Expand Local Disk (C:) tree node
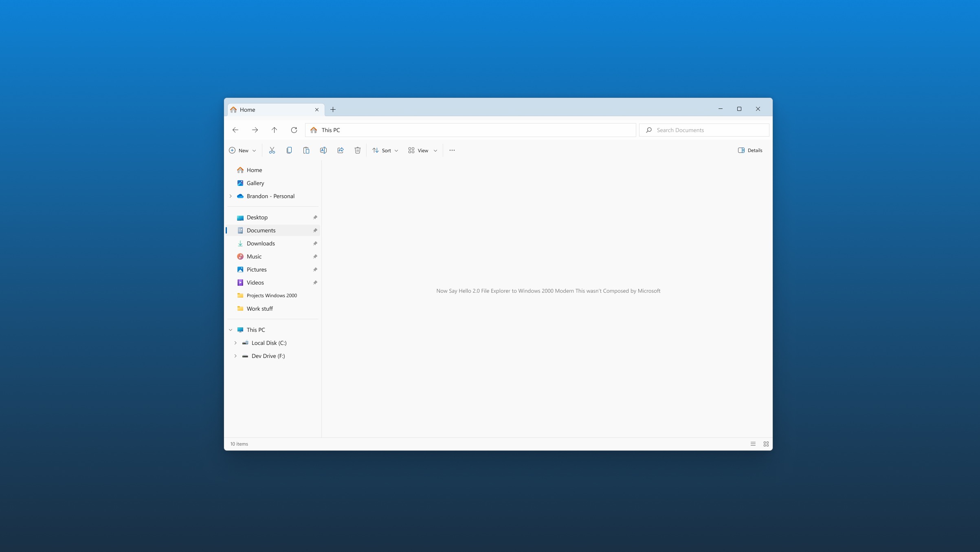 tap(235, 343)
